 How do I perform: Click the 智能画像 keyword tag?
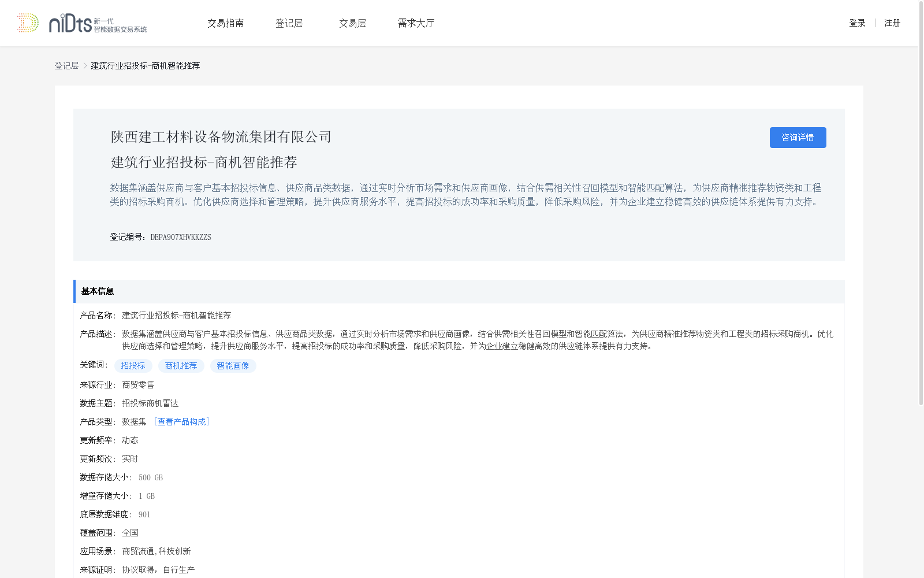click(x=233, y=366)
